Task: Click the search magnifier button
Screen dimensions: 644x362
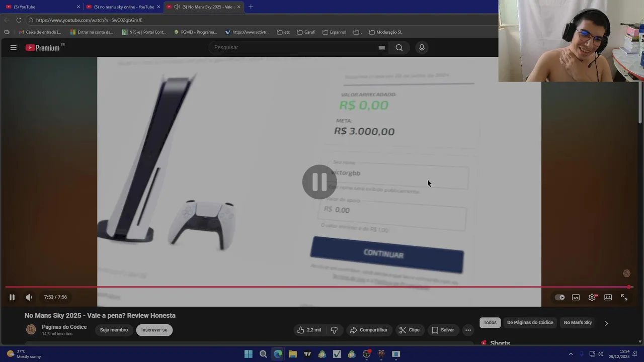Action: tap(399, 47)
